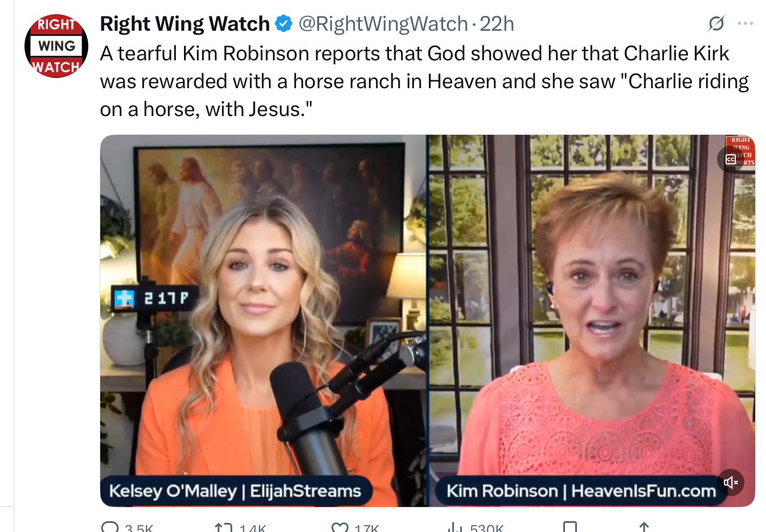The image size is (766, 532).
Task: Toggle closed captions CC on the video
Action: pos(730,159)
